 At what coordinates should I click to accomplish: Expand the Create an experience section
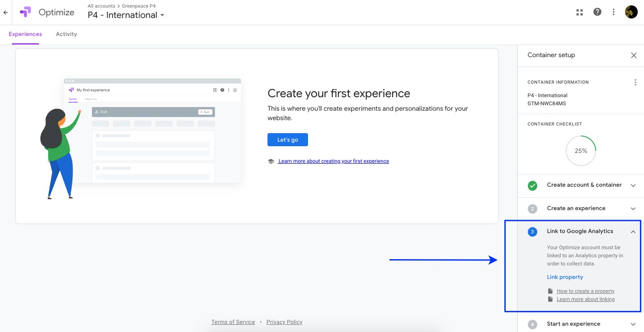(x=633, y=209)
